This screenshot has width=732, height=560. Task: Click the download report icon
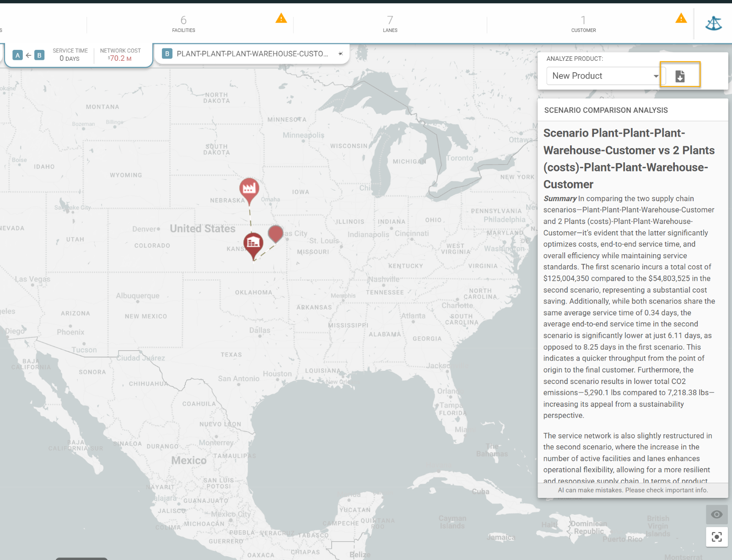pos(680,76)
